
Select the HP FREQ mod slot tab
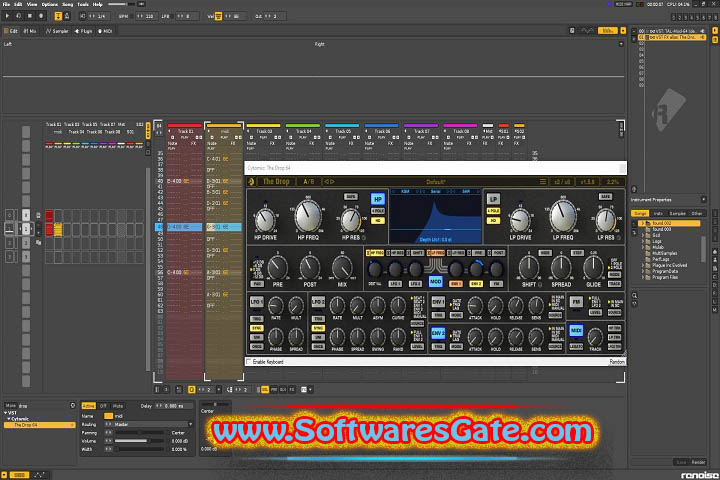(x=375, y=253)
